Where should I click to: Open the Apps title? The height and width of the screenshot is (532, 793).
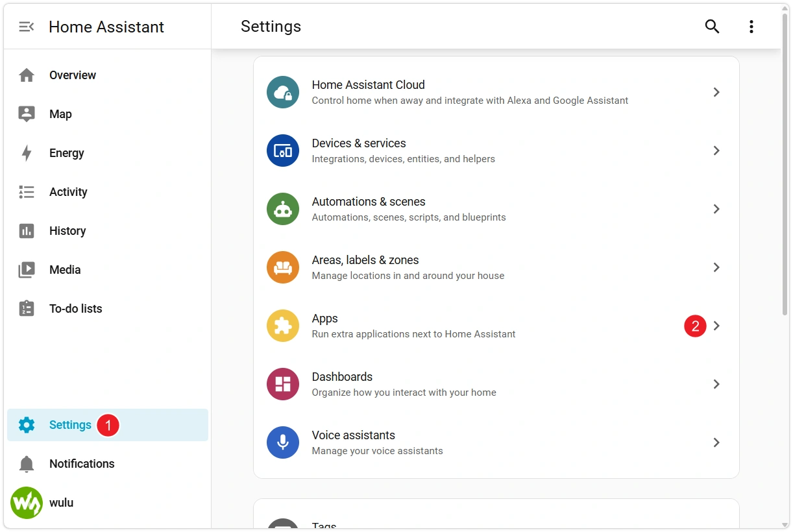[x=325, y=319]
